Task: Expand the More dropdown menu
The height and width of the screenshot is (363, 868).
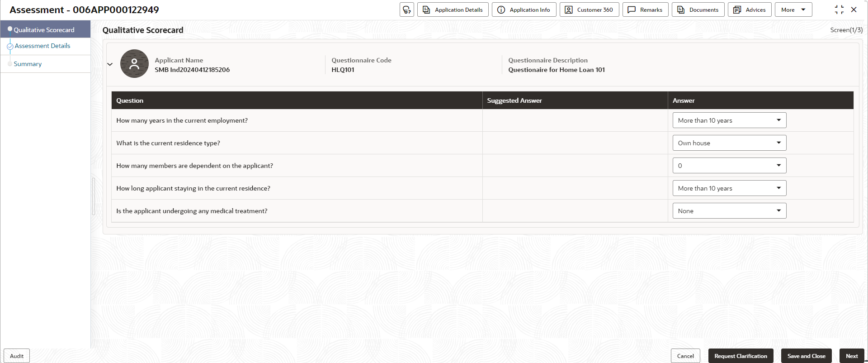Action: click(793, 10)
